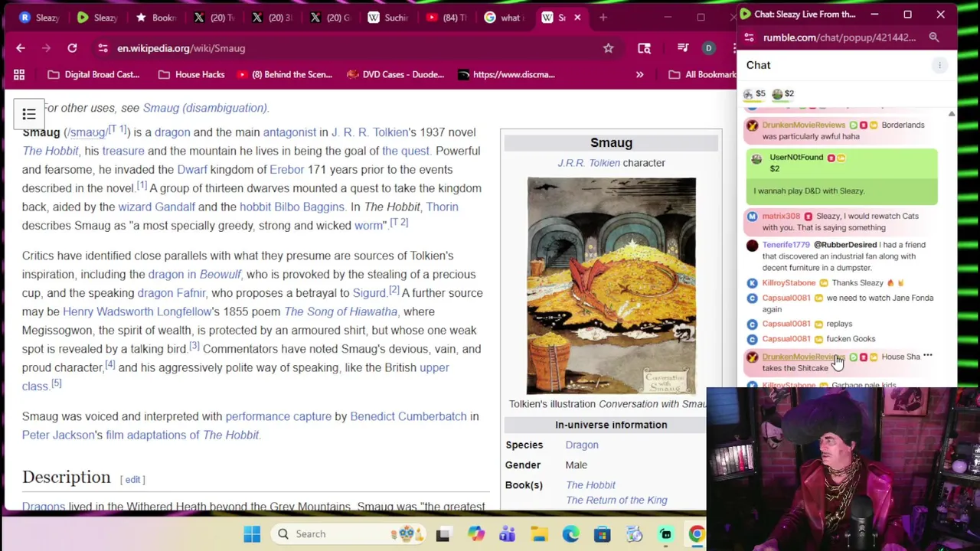
Task: Switch to the YouTube (84) tab
Action: tap(446, 17)
